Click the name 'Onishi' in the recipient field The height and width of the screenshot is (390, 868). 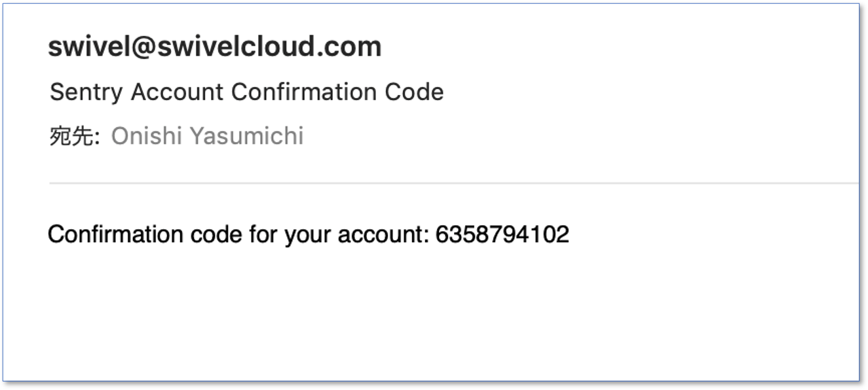pyautogui.click(x=145, y=136)
